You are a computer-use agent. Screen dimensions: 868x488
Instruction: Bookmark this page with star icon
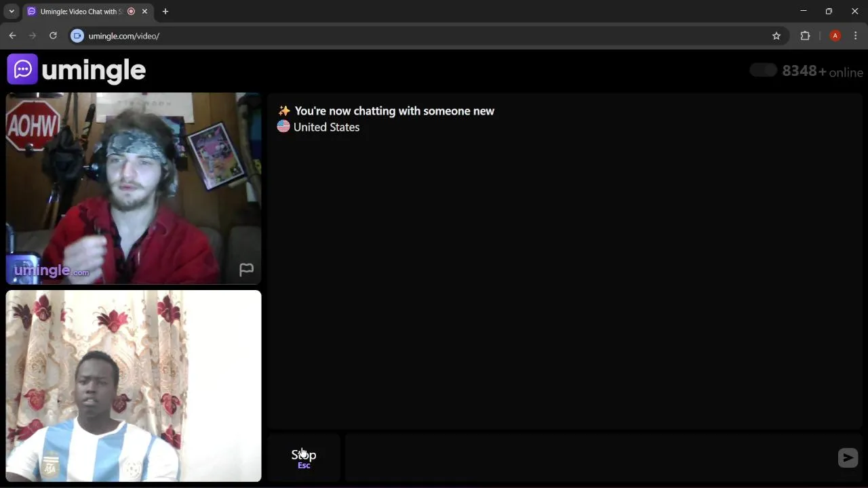(776, 36)
